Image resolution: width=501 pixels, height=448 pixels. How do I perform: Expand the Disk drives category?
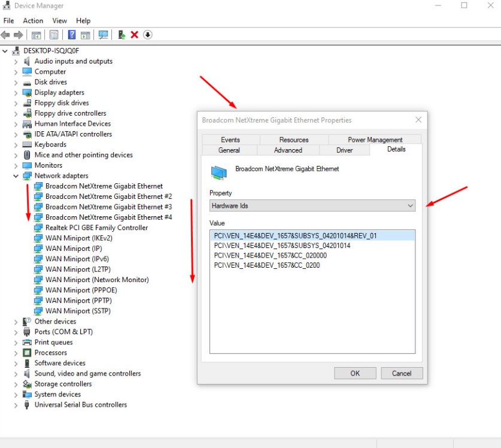coord(16,82)
